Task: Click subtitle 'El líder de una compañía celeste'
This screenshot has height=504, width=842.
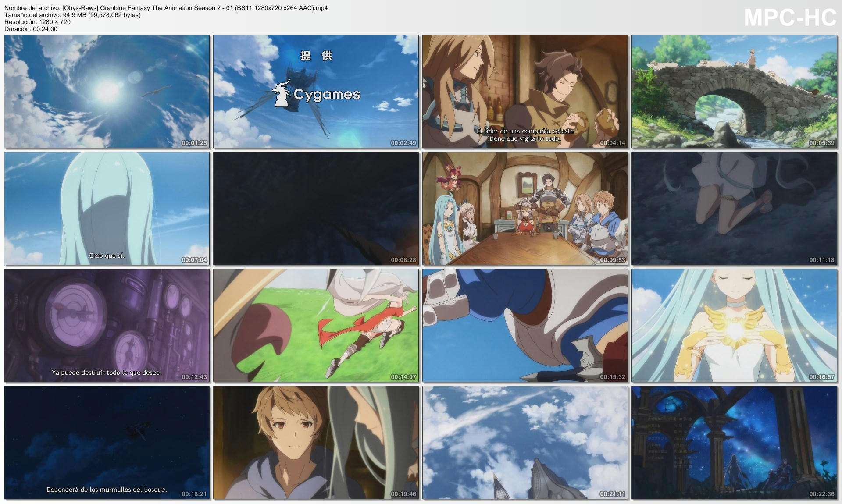Action: 525,131
